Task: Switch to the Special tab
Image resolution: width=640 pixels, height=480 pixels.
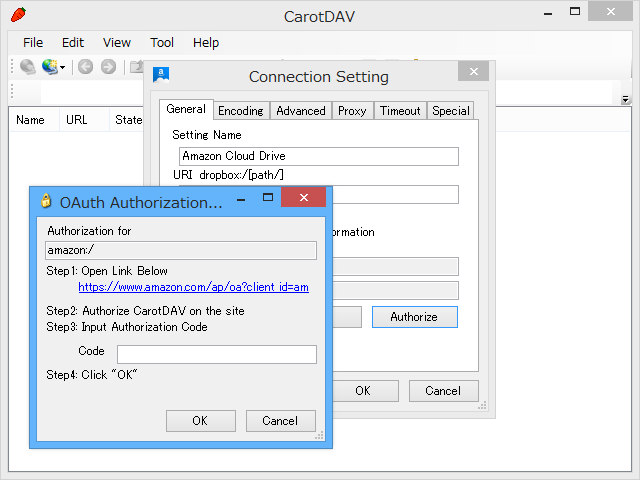Action: tap(451, 111)
